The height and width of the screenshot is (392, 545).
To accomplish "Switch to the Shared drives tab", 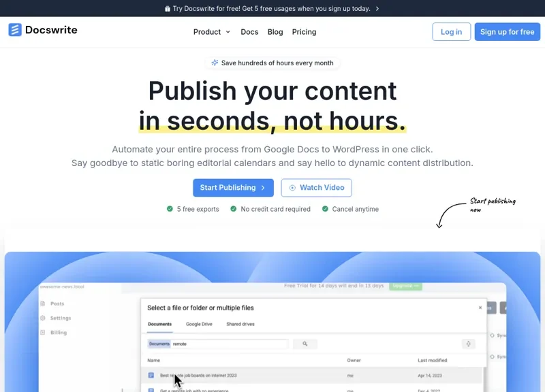I will [240, 324].
